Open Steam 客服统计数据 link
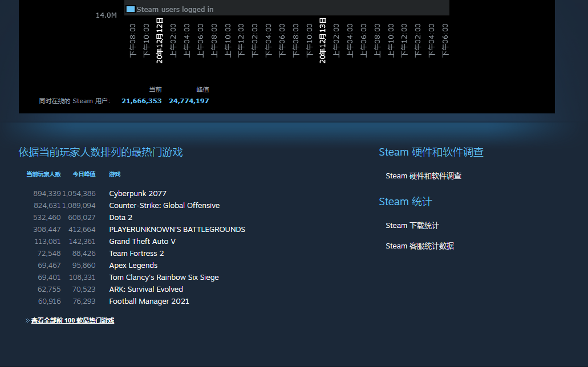 [x=420, y=246]
